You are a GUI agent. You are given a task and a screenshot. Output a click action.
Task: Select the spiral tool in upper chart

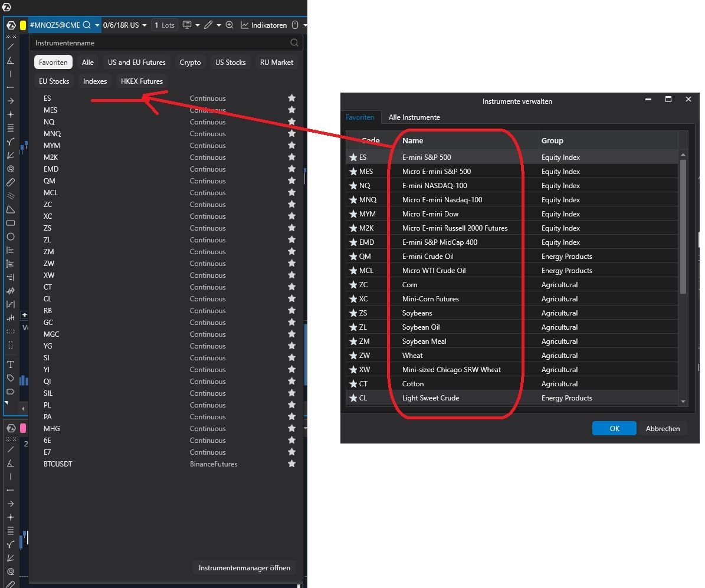(11, 169)
